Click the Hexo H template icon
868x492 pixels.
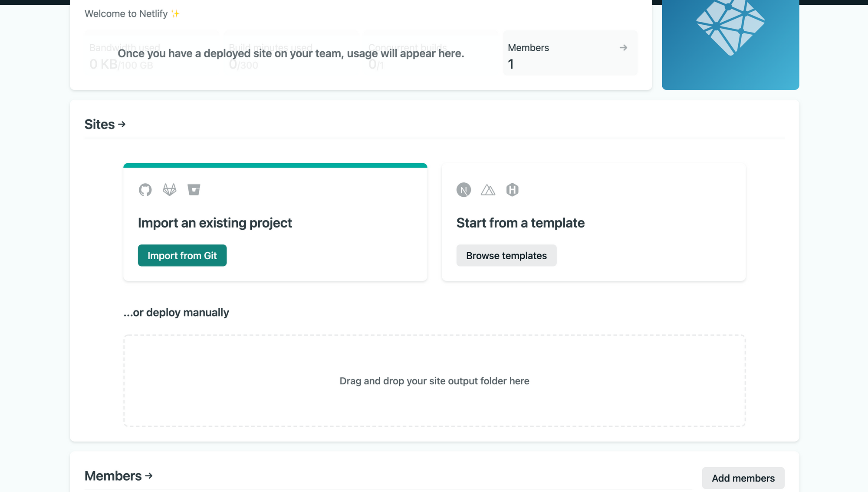(x=511, y=189)
